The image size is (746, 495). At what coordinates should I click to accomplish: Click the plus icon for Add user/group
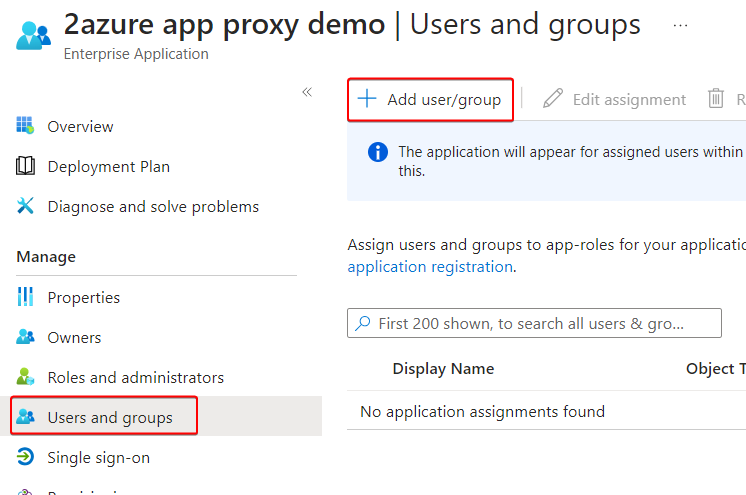(x=367, y=99)
